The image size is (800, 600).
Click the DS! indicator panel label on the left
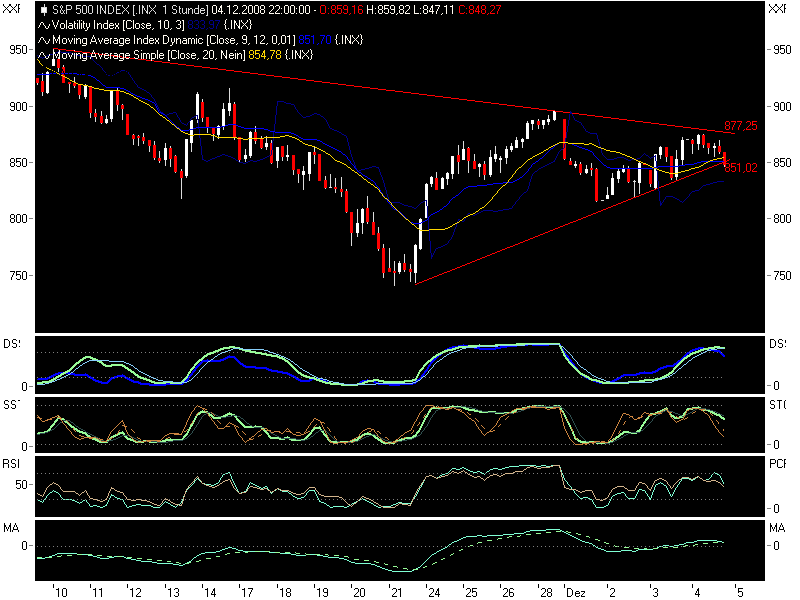(12, 344)
